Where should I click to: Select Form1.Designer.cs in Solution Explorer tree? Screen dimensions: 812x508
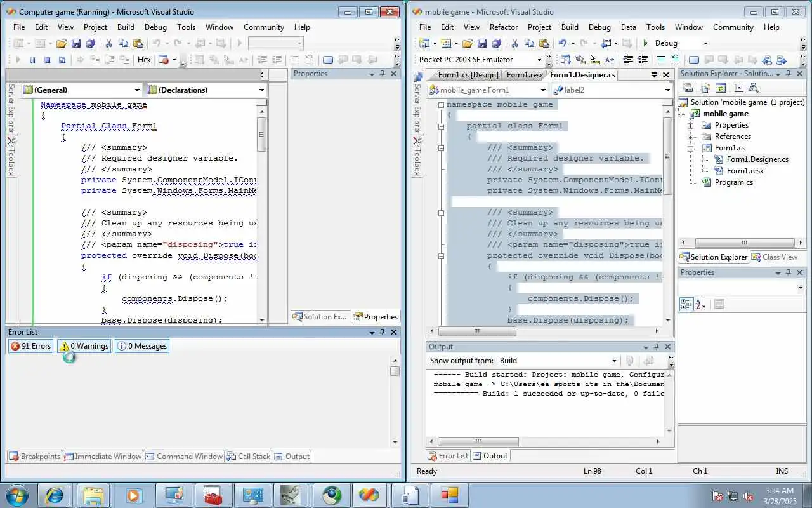(757, 159)
